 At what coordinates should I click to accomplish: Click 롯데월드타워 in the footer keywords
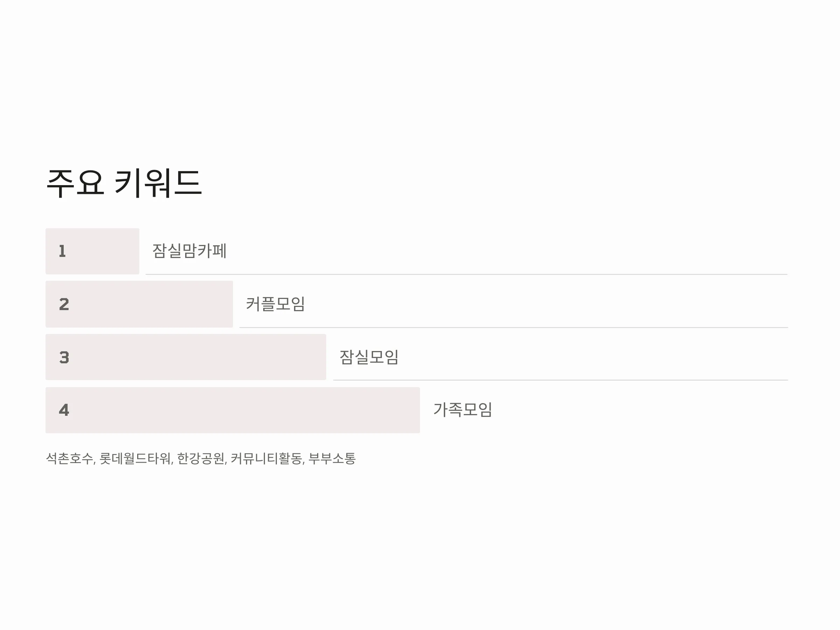point(135,458)
